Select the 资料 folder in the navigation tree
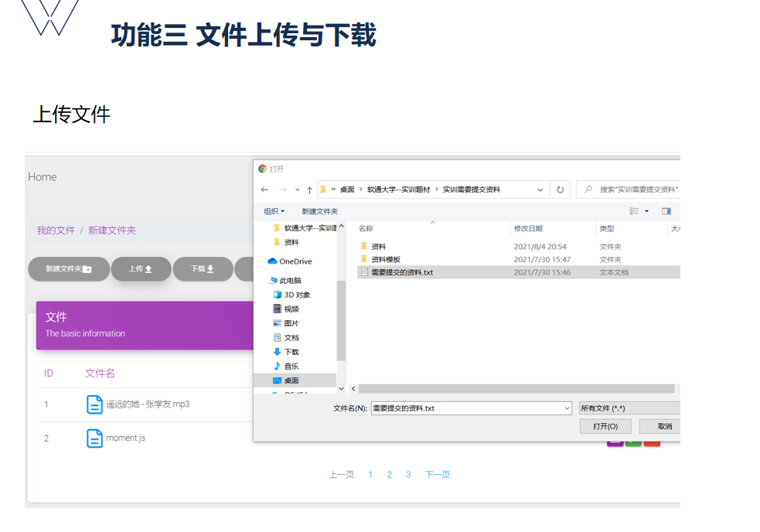 click(286, 242)
